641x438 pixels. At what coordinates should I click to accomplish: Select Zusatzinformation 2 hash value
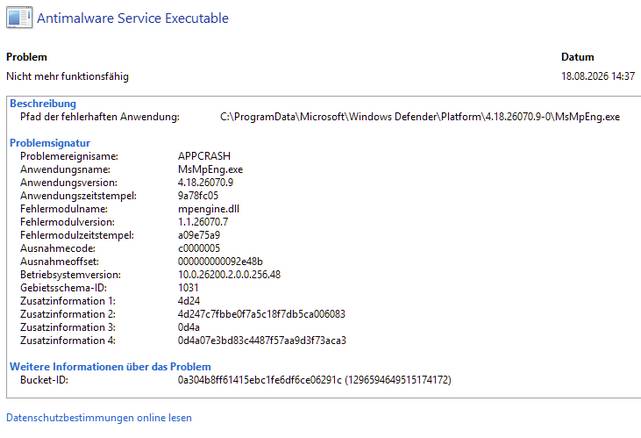pyautogui.click(x=262, y=314)
